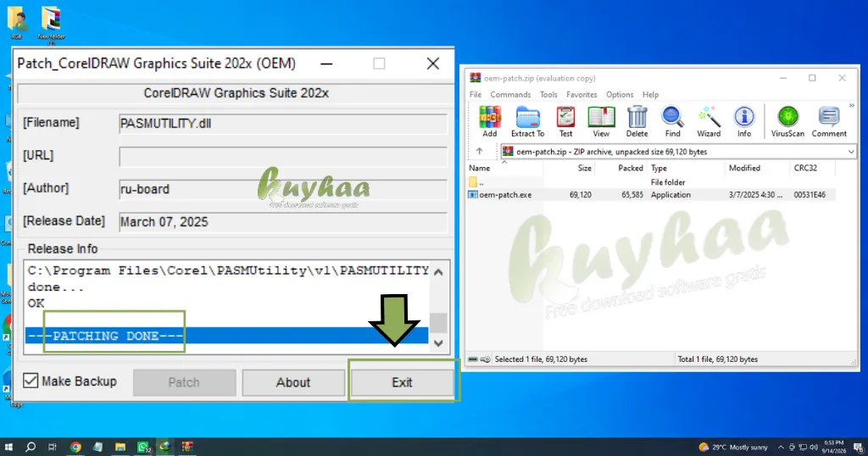Open the weather widget showing 29°C

pyautogui.click(x=733, y=448)
